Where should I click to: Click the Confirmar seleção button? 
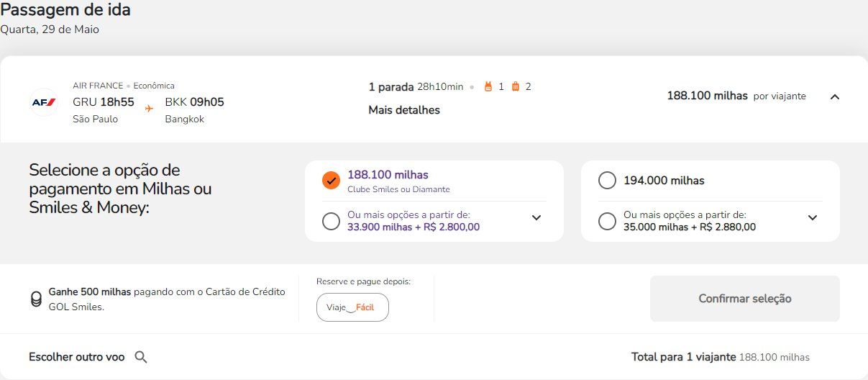(745, 299)
